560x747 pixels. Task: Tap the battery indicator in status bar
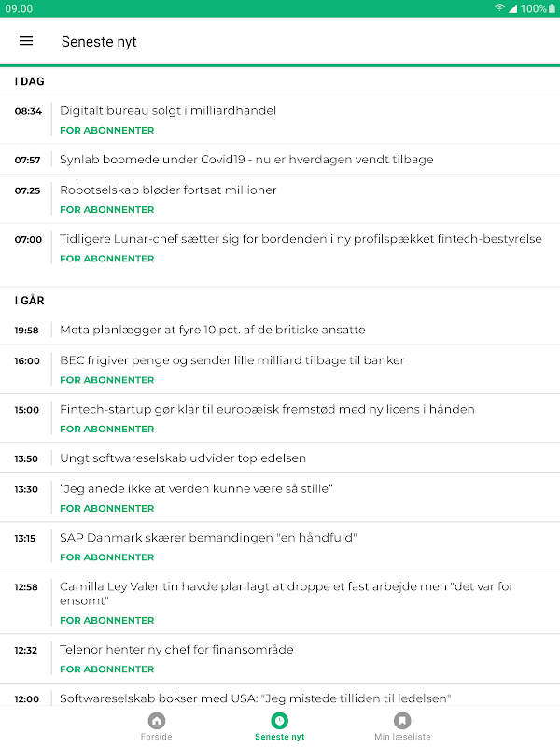552,8
